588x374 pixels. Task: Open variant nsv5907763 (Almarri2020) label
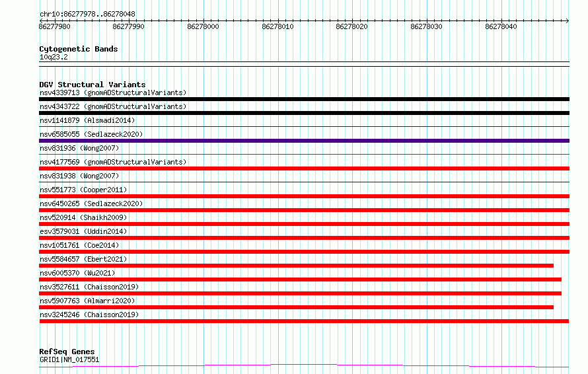coord(87,301)
